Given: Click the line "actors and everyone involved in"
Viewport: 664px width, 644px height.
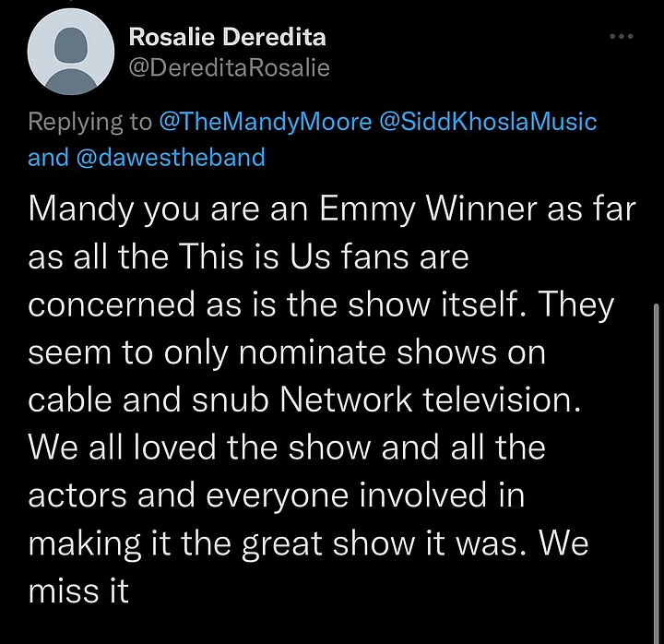Looking at the screenshot, I should click(277, 495).
